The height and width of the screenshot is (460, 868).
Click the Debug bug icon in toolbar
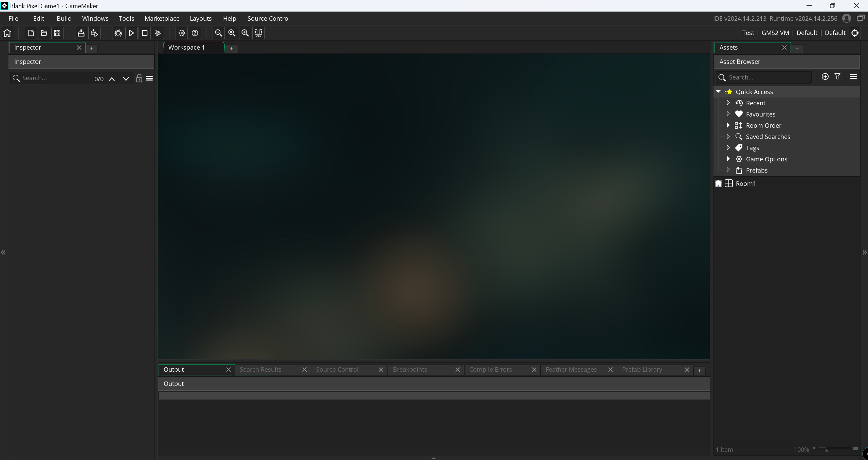tap(118, 33)
